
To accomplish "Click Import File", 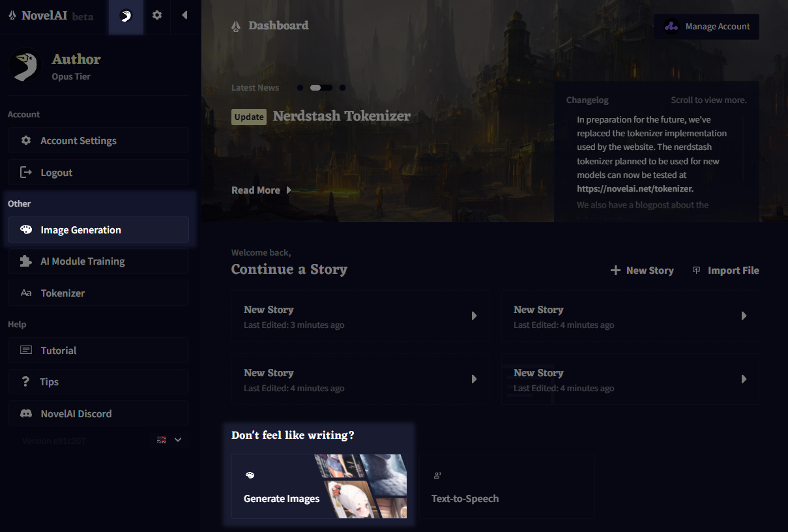I will click(x=725, y=270).
